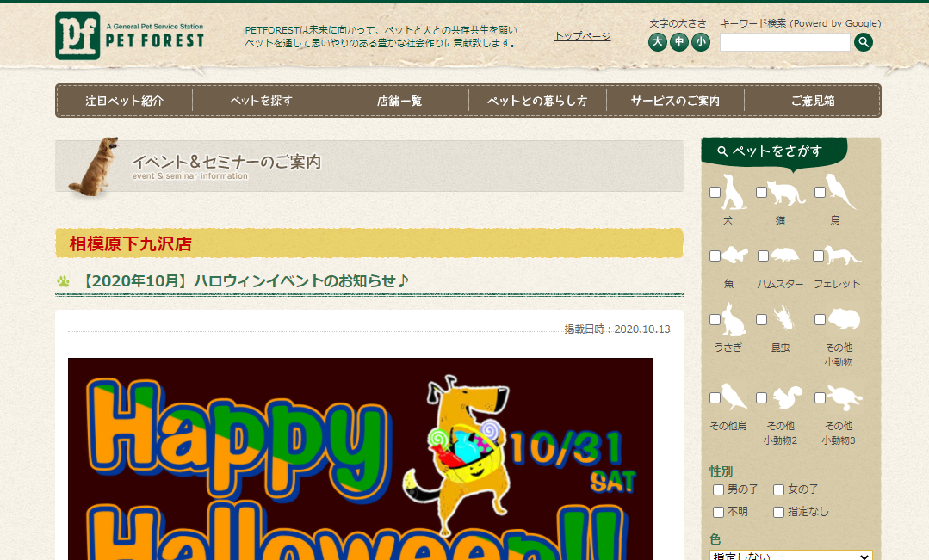929x560 pixels.
Task: Click the dog silhouette icon
Action: click(x=734, y=192)
